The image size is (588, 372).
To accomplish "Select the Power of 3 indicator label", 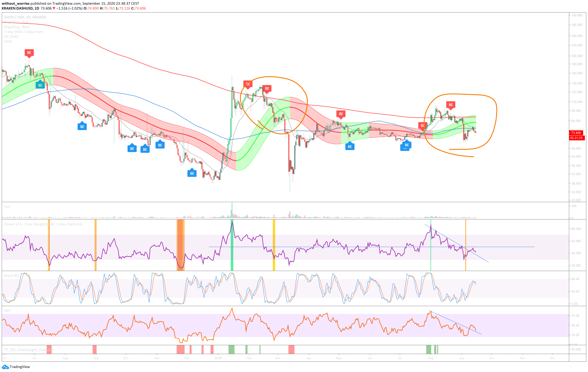I will (43, 224).
